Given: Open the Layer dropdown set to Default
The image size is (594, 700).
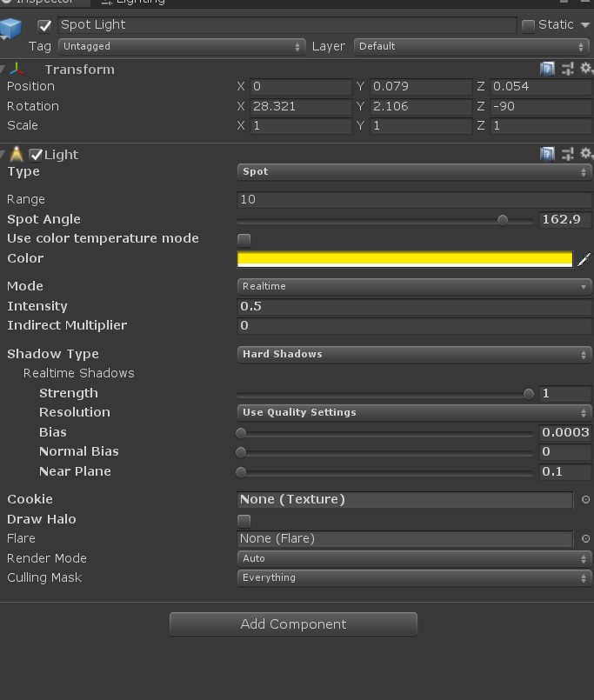Looking at the screenshot, I should [x=470, y=46].
